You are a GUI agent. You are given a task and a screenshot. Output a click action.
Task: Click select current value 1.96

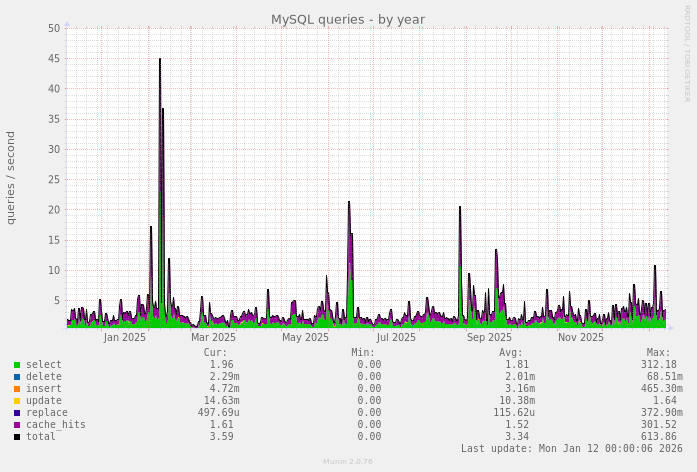[221, 364]
